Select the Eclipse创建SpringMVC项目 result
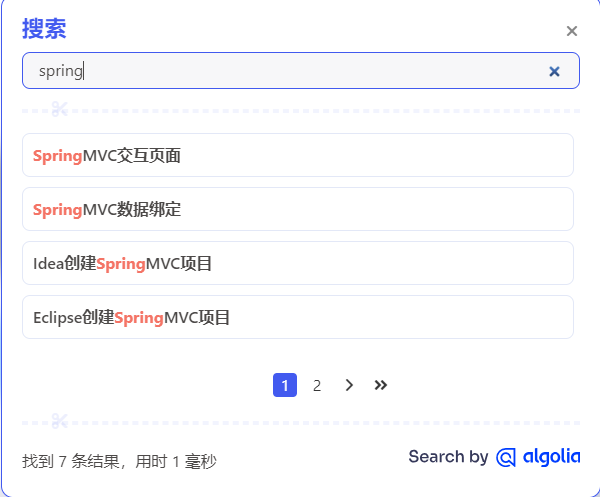 tap(297, 318)
